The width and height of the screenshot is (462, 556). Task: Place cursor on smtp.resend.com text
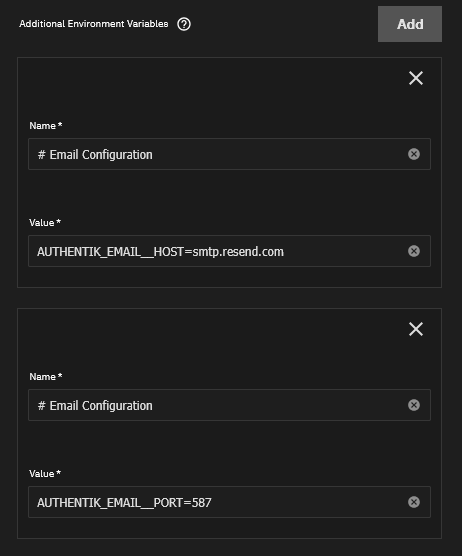(x=238, y=252)
